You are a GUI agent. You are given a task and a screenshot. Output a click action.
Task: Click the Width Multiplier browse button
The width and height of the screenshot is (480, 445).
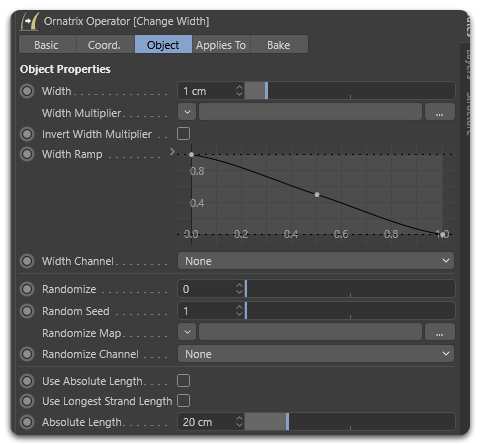coord(440,112)
